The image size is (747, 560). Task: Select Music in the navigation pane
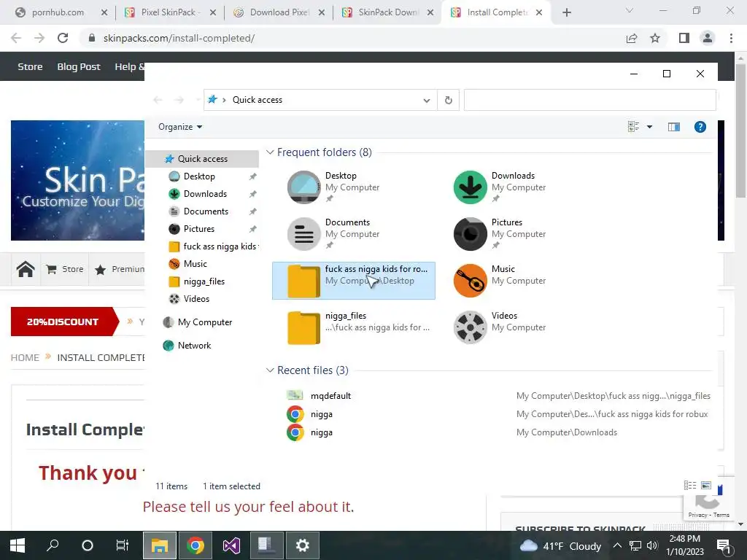coord(195,264)
